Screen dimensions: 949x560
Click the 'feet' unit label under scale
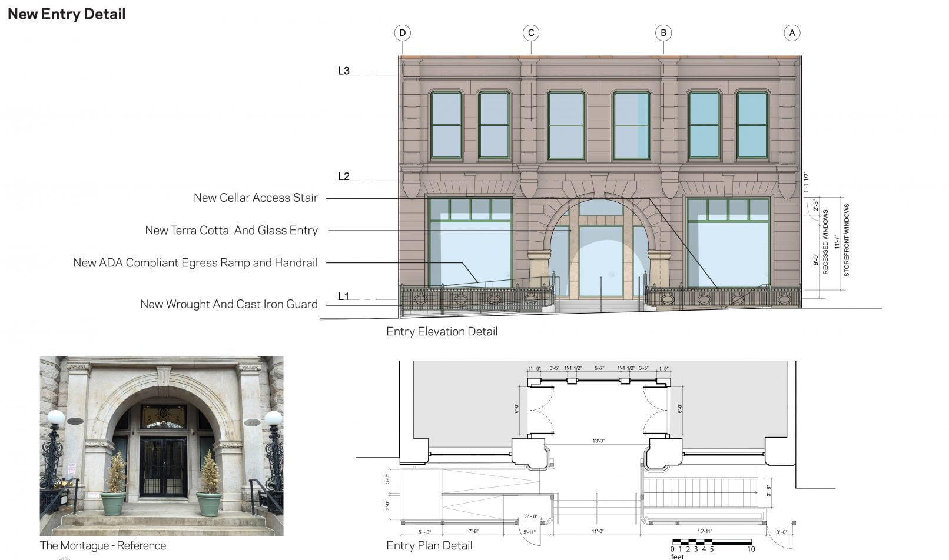tap(678, 556)
